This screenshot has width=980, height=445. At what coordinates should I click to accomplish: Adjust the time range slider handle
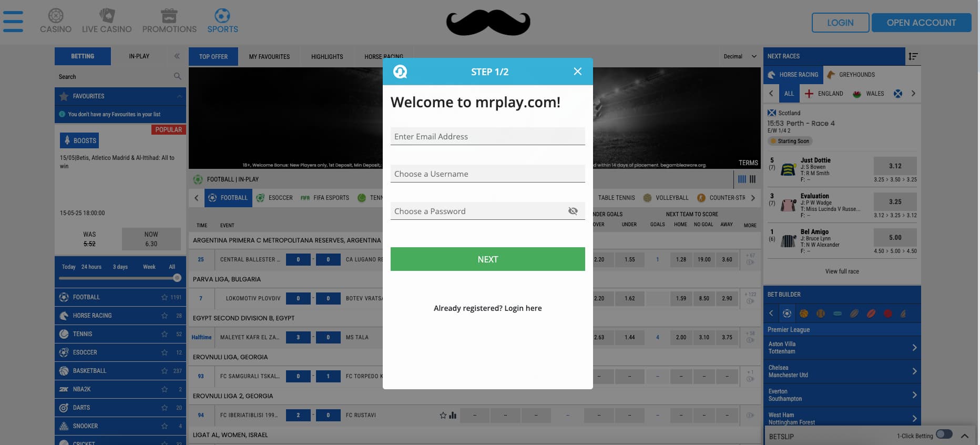pos(177,278)
